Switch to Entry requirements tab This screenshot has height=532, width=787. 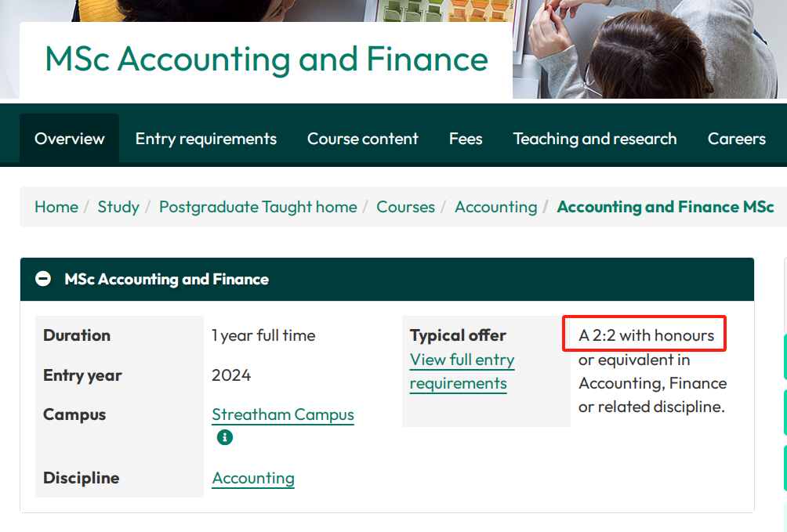(x=206, y=139)
